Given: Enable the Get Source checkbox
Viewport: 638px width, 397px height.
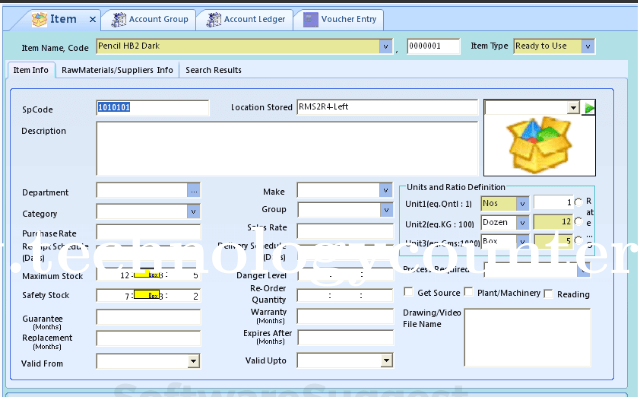Looking at the screenshot, I should click(408, 292).
